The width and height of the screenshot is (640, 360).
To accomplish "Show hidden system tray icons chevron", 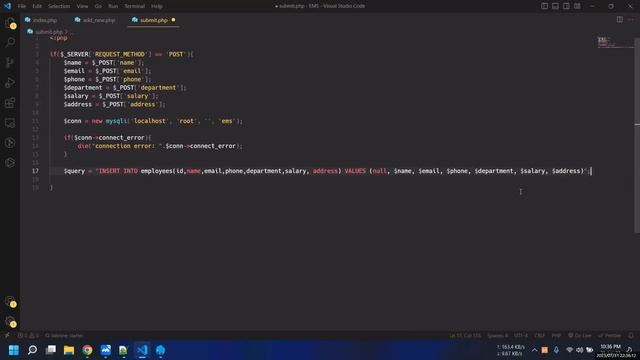I will [534, 350].
